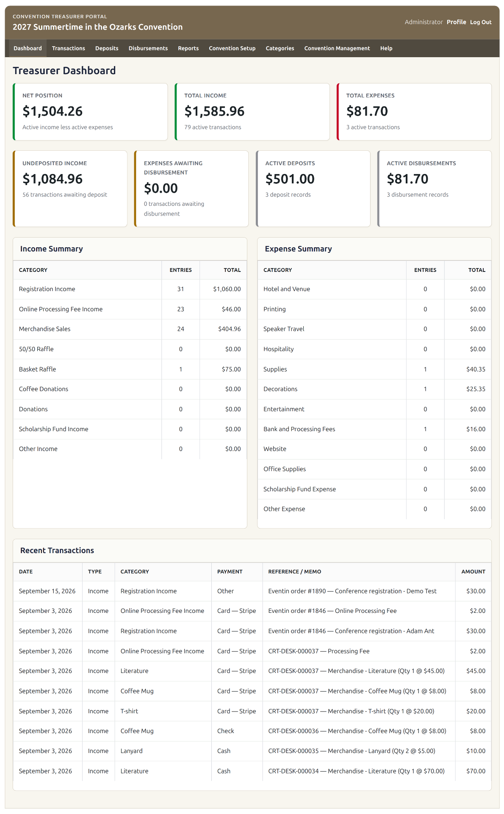Click the Office Supplies expense row

[x=374, y=469]
